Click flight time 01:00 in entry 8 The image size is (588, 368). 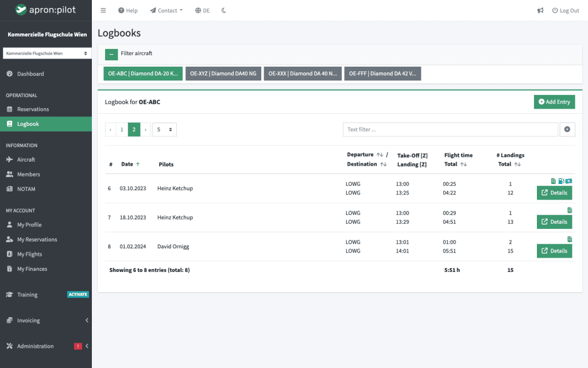[449, 242]
